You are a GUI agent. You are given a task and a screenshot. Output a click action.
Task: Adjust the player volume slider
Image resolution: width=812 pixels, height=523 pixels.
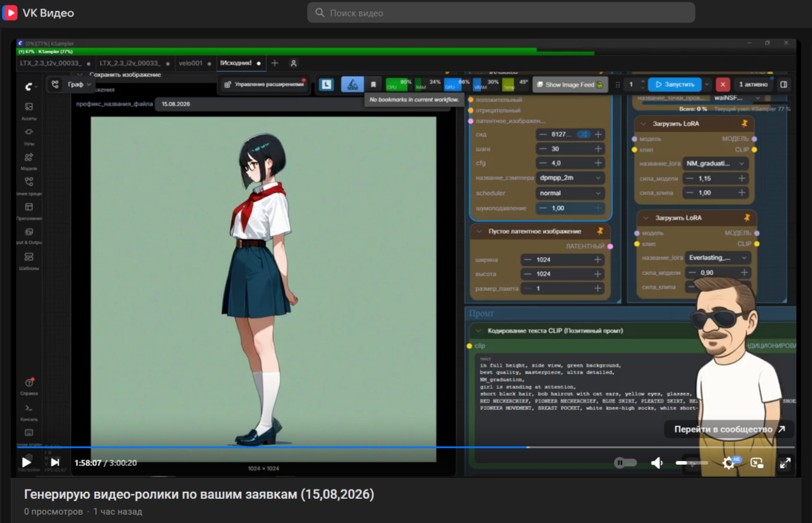click(691, 463)
